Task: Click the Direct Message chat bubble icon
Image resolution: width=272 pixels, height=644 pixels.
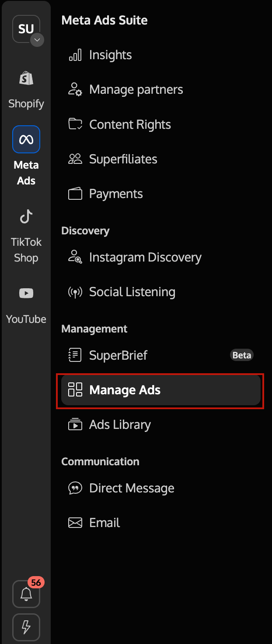Action: [x=75, y=488]
